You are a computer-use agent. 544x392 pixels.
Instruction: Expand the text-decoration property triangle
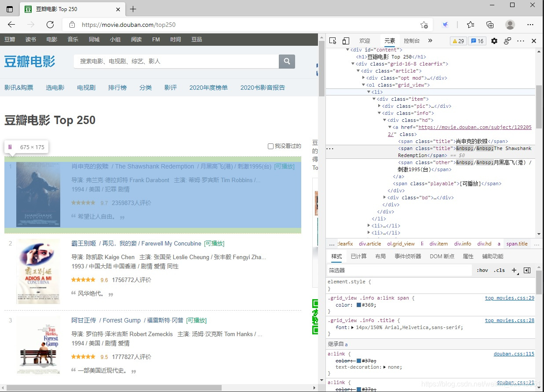[385, 367]
